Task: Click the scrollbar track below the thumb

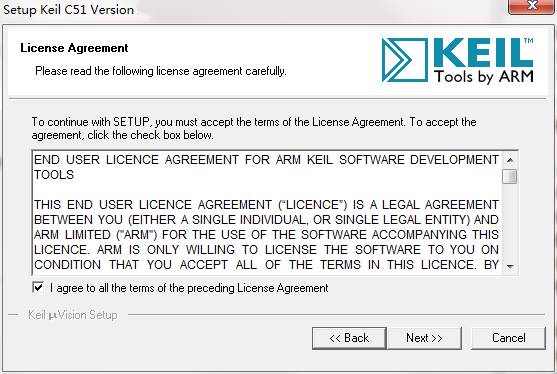Action: click(510, 222)
